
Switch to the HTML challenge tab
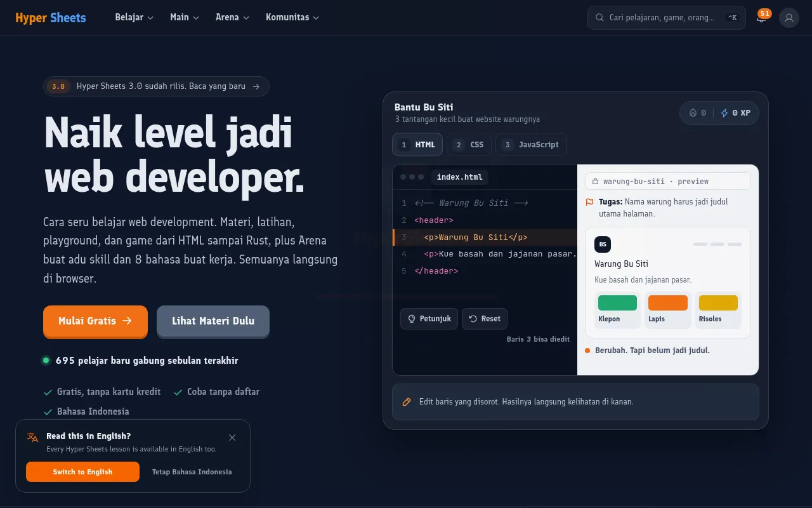coord(417,145)
